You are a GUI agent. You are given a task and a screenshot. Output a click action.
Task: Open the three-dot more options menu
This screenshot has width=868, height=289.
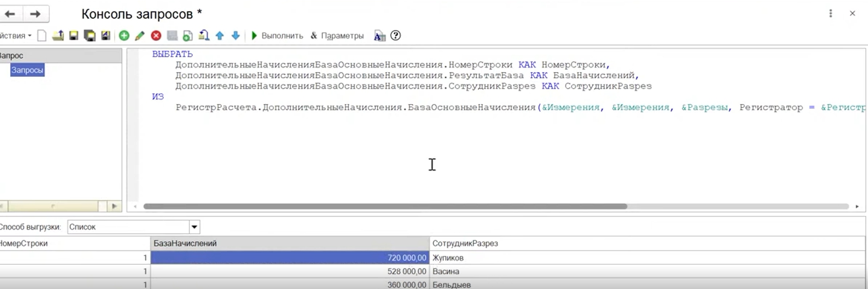click(830, 14)
